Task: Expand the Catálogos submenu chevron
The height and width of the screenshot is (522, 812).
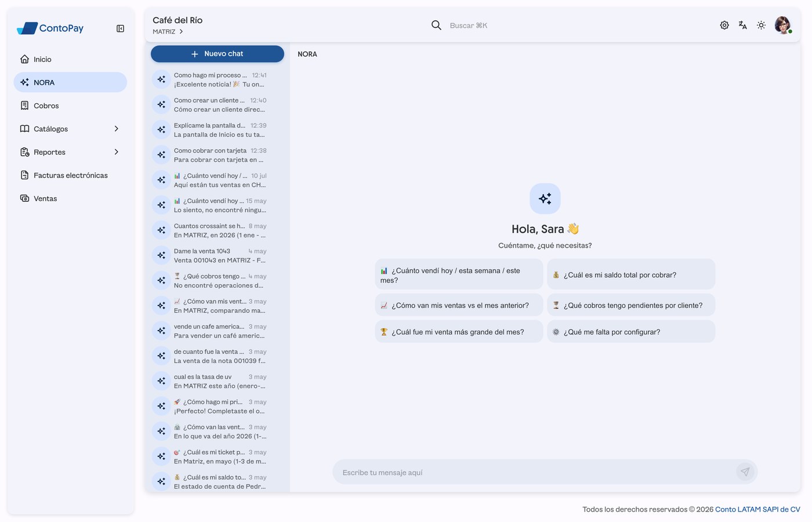Action: point(116,129)
